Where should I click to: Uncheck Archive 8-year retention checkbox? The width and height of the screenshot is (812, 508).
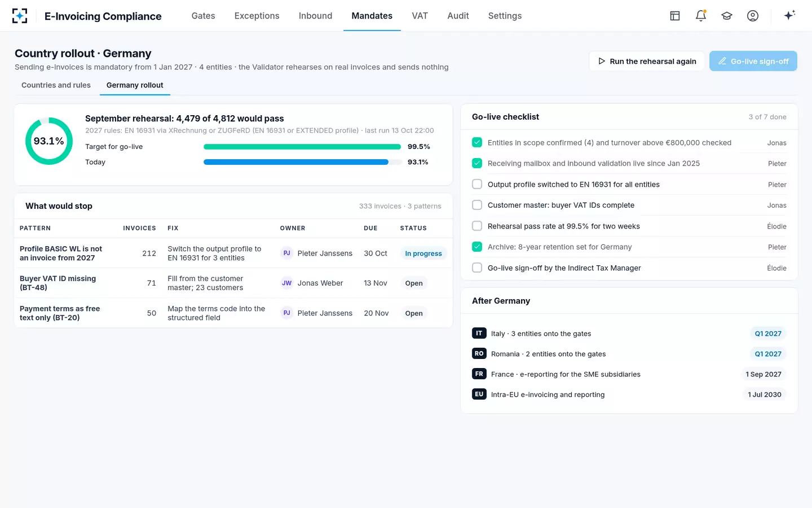point(477,247)
